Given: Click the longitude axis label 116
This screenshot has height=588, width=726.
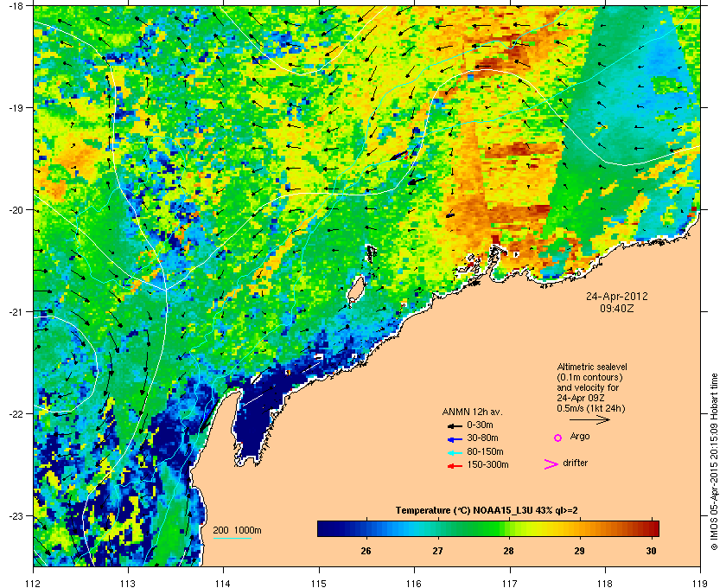Looking at the screenshot, I should (414, 584).
